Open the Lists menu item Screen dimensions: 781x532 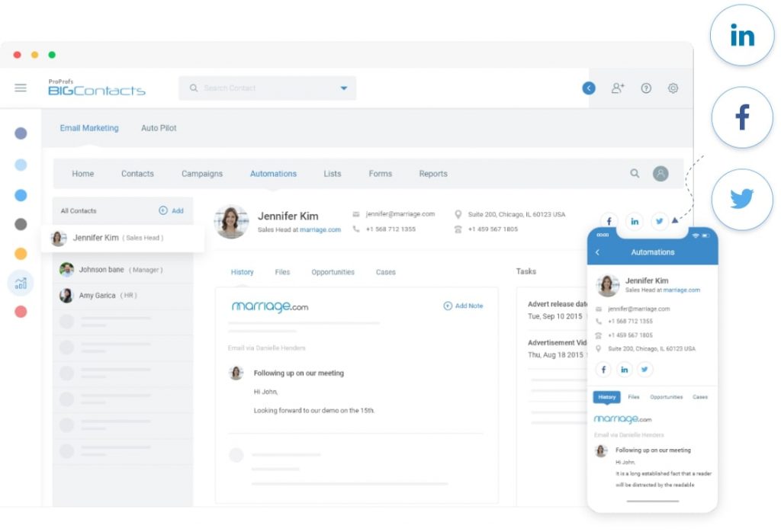333,174
